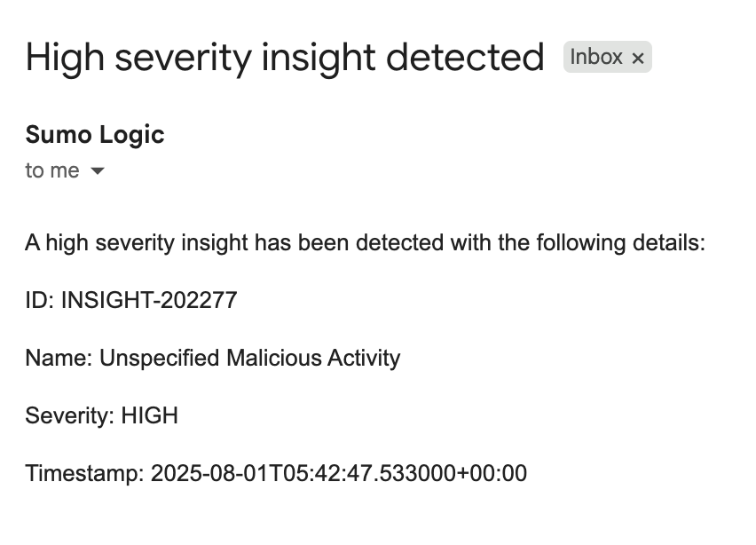Click the Name: Unspecified Malicious Activity line
Screen dimensions: 756x545
coord(212,358)
